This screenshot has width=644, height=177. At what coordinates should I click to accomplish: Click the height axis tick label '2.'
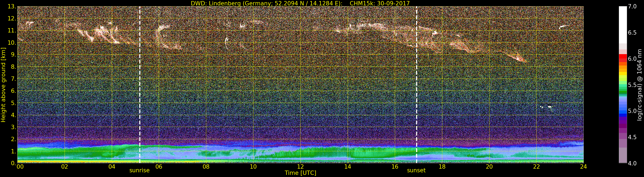[x=14, y=139]
